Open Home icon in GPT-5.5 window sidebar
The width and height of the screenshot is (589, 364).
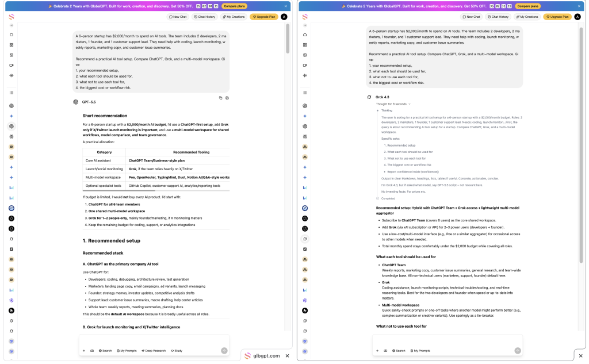pos(12,35)
